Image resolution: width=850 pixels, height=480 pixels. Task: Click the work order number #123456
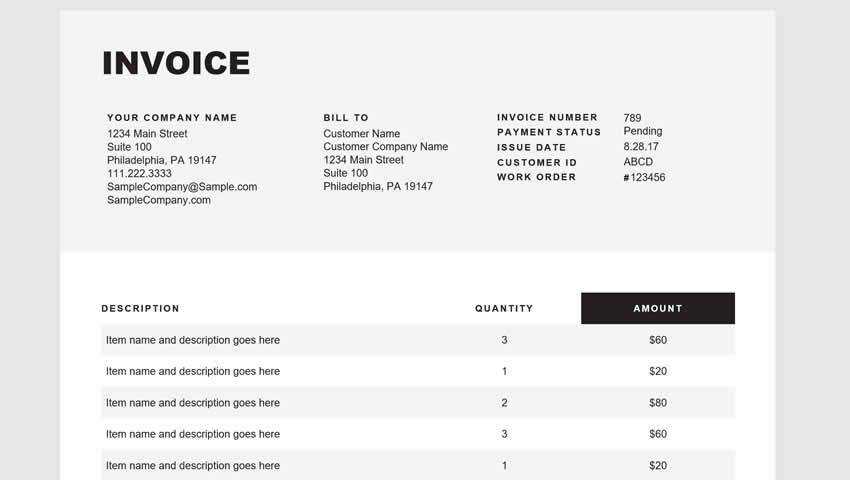coord(644,177)
